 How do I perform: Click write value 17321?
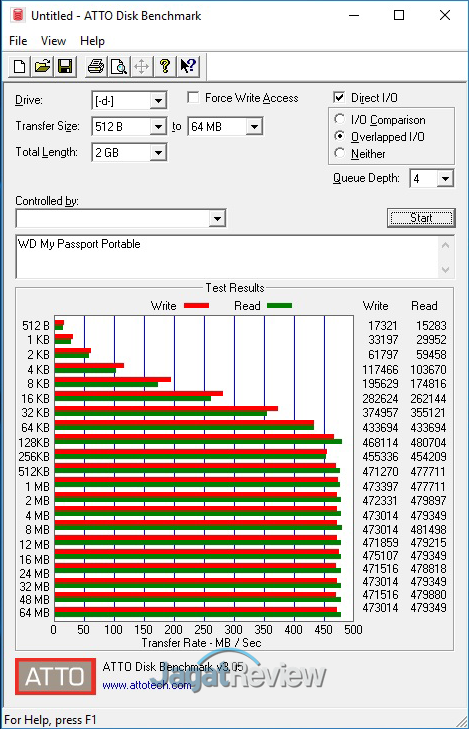point(383,325)
